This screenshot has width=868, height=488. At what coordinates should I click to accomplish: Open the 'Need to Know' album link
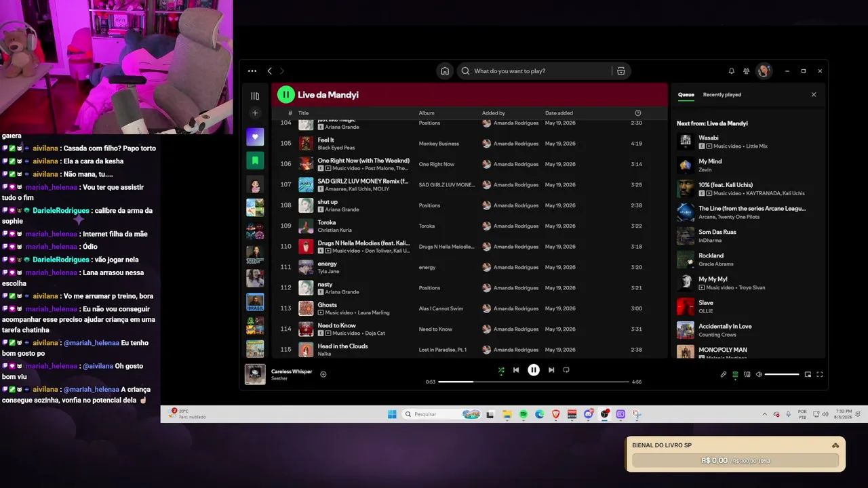click(435, 329)
